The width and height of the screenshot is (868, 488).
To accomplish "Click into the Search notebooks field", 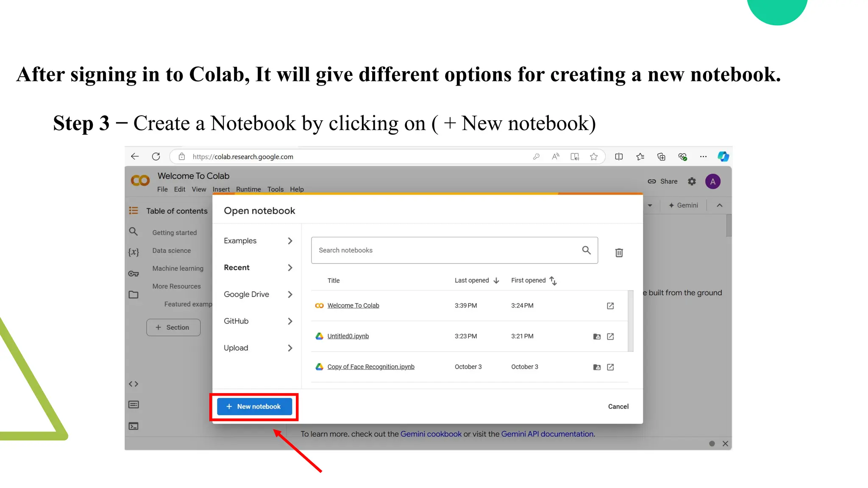I will 445,250.
